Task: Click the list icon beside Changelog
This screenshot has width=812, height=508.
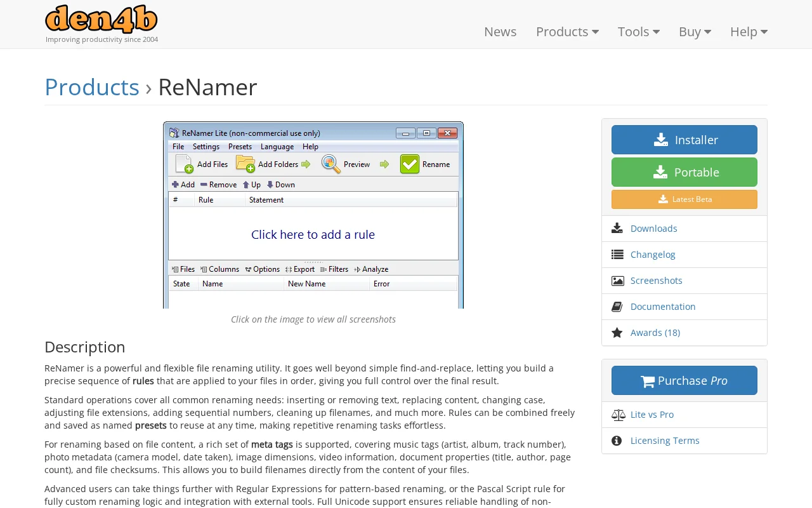Action: coord(617,255)
